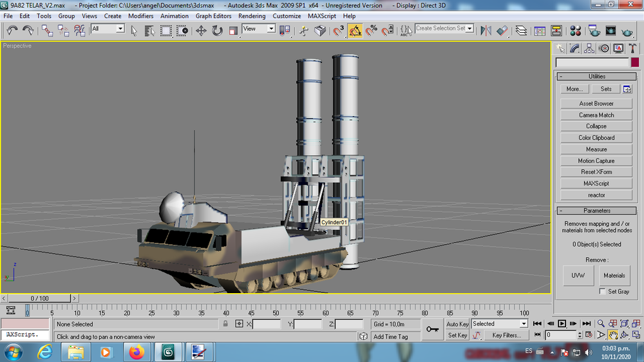Open Select by Name list icon
This screenshot has height=362, width=644.
pos(149,31)
